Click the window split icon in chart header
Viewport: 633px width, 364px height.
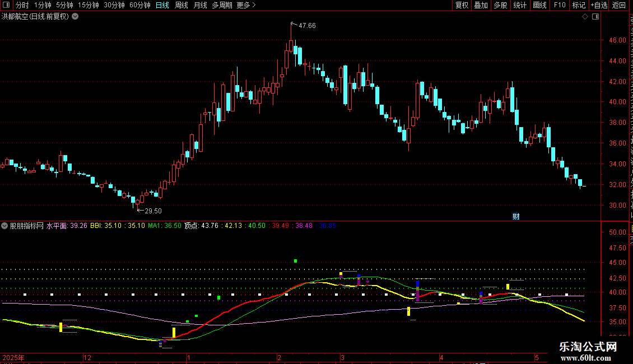(x=595, y=17)
